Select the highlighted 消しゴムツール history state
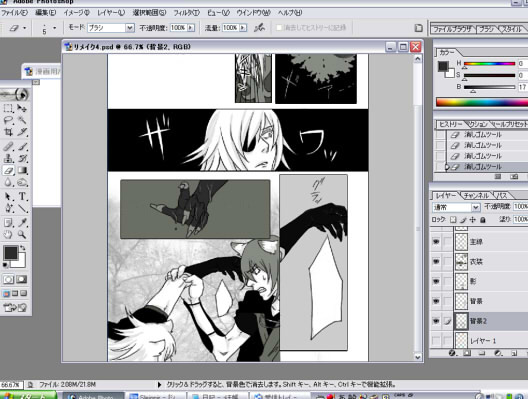528x399 pixels. point(483,167)
